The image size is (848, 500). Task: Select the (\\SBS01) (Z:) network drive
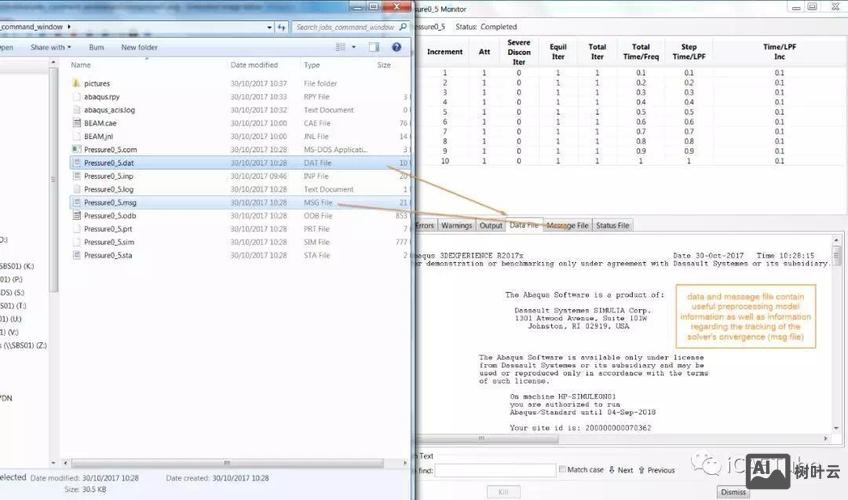[24, 345]
